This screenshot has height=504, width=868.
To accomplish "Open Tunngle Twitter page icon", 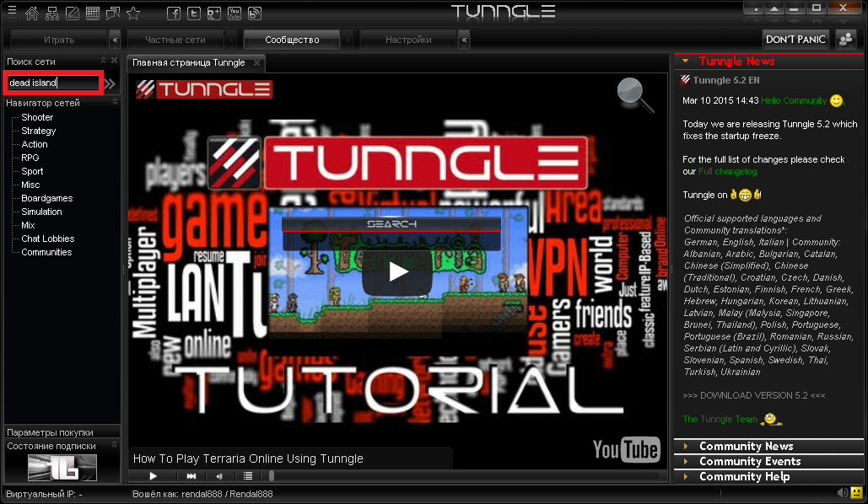I will 194,13.
